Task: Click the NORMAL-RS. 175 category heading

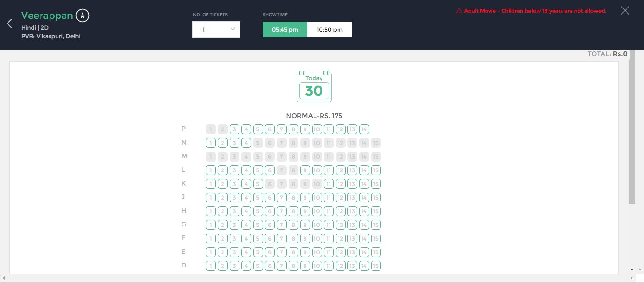Action: click(314, 116)
